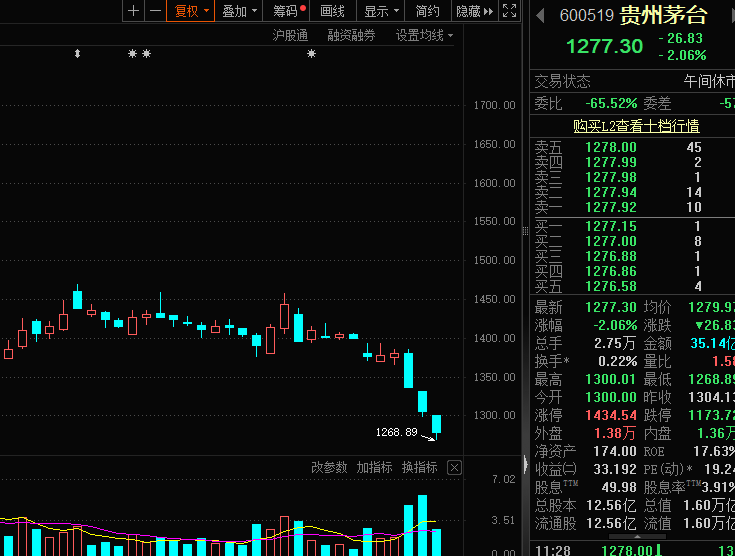Toggle fullscreen chart icon
The height and width of the screenshot is (556, 735).
pyautogui.click(x=510, y=11)
